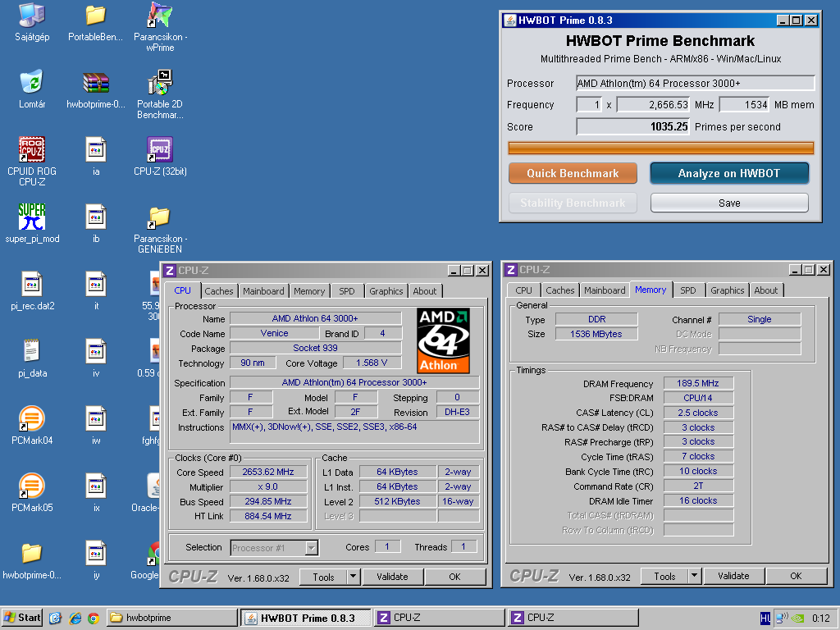The width and height of the screenshot is (840, 630).
Task: Switch to Caches tab in left CPU-Z
Action: tap(218, 291)
